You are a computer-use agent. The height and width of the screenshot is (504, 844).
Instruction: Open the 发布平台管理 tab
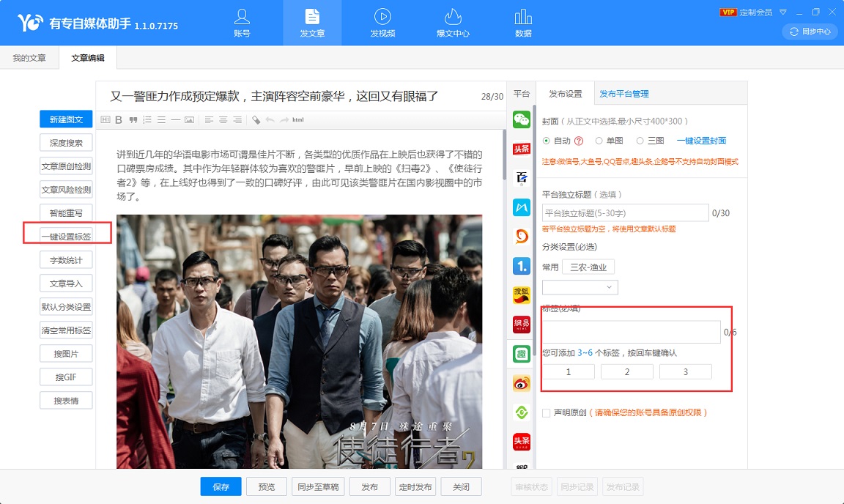(x=624, y=94)
